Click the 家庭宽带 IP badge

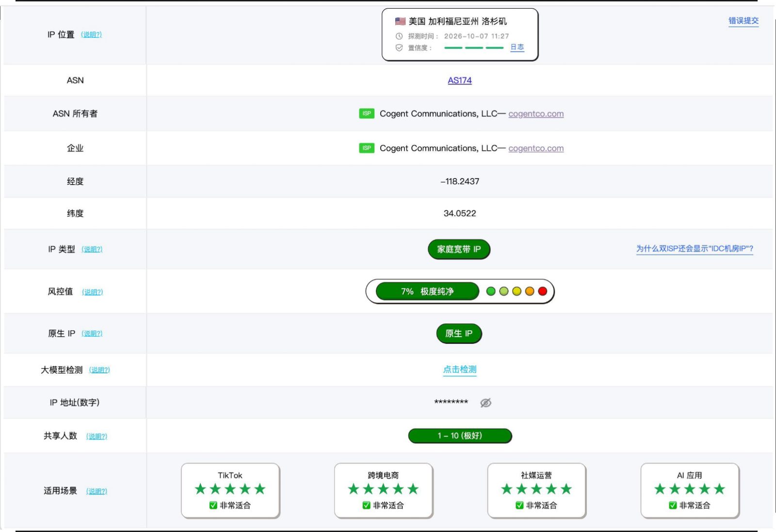point(459,249)
